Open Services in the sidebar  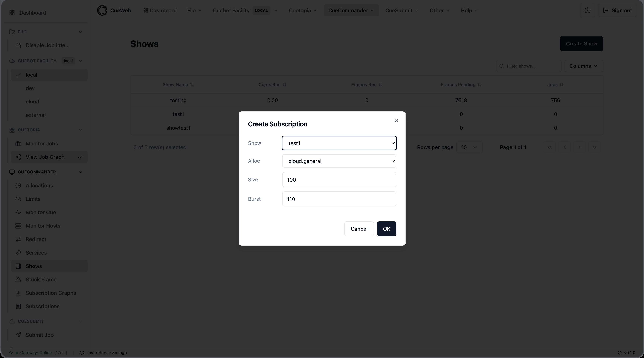pos(49,253)
